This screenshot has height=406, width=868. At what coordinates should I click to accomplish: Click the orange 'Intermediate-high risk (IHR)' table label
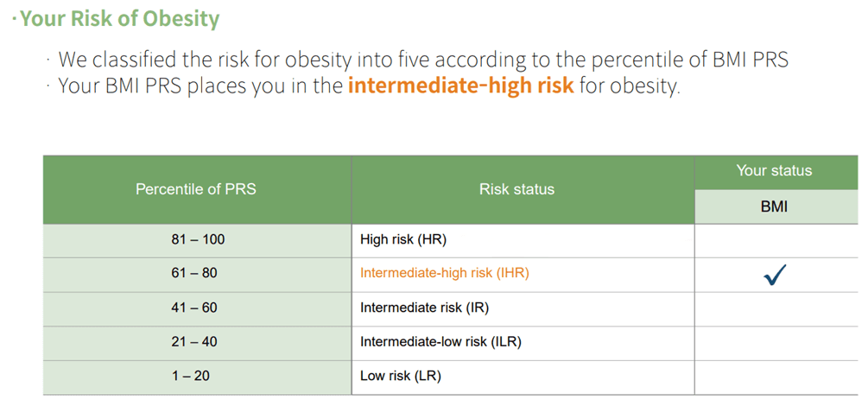coord(445,274)
